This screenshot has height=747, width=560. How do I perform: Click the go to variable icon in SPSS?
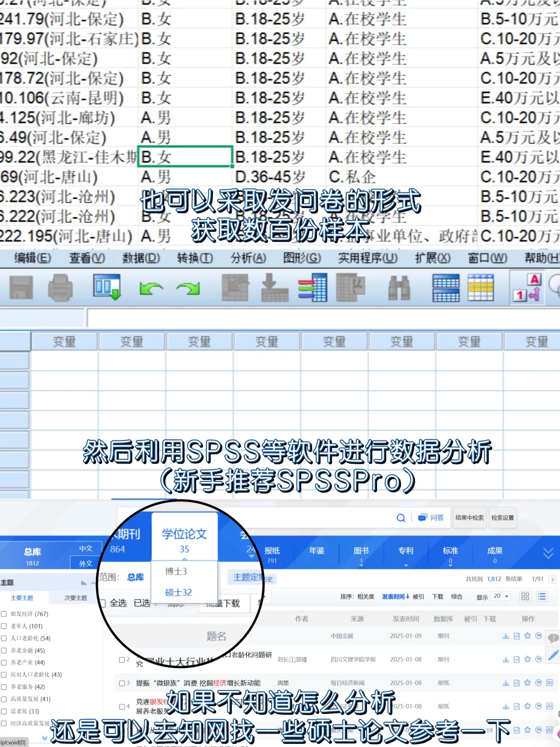(274, 287)
